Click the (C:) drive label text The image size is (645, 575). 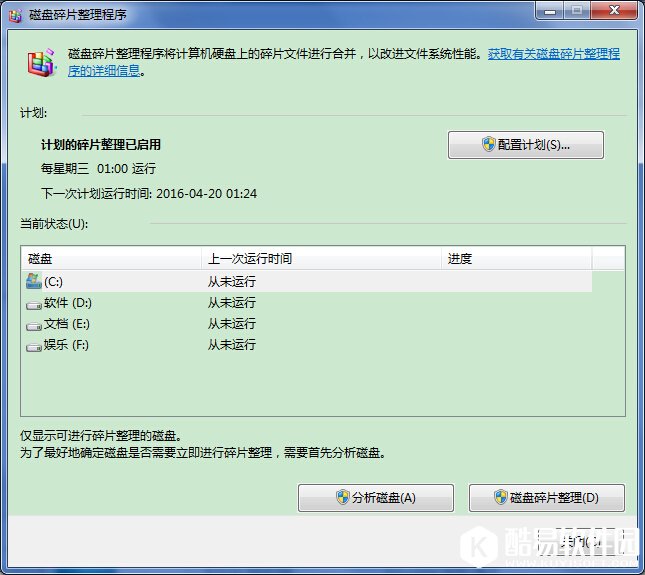pos(53,282)
